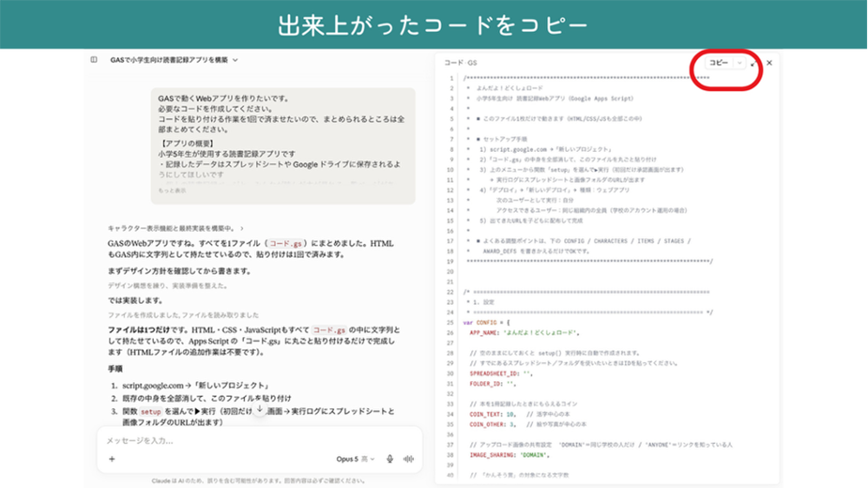The image size is (868, 488).
Task: Shrink the code panel with the diagonal-arrow icon
Action: tap(753, 63)
